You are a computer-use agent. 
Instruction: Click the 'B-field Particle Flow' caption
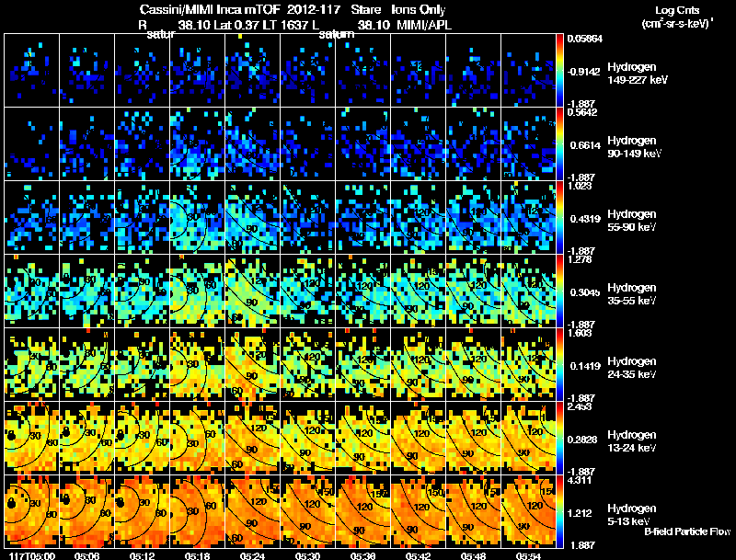(x=687, y=531)
